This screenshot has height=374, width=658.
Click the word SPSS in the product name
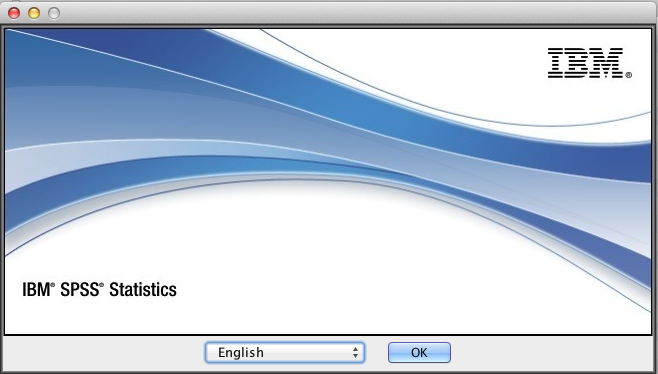point(80,290)
